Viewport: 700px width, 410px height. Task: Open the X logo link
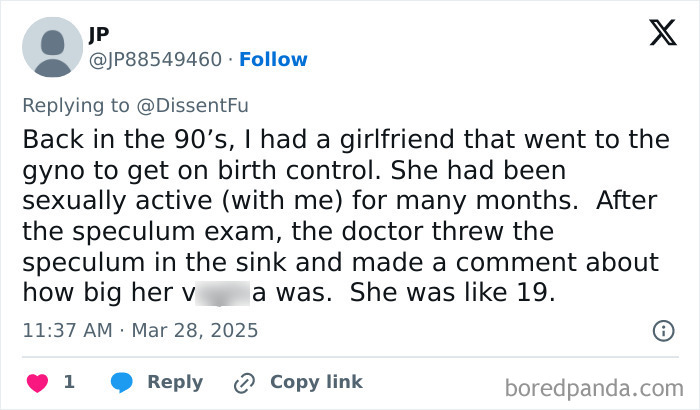(x=662, y=33)
